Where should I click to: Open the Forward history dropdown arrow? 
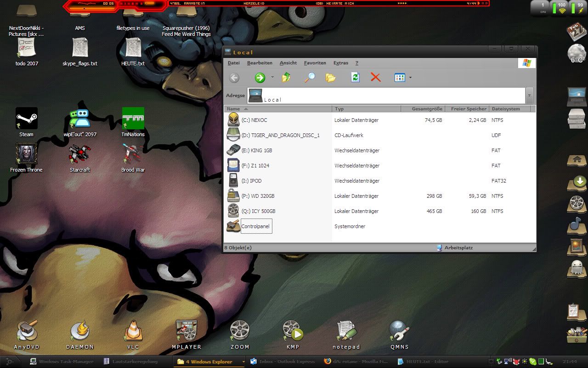tap(272, 78)
